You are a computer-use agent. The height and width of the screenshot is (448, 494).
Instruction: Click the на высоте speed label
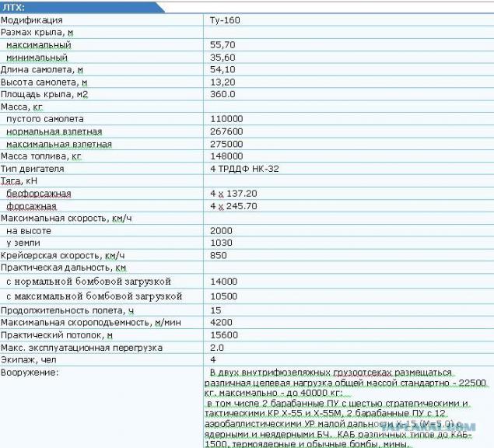pos(28,231)
